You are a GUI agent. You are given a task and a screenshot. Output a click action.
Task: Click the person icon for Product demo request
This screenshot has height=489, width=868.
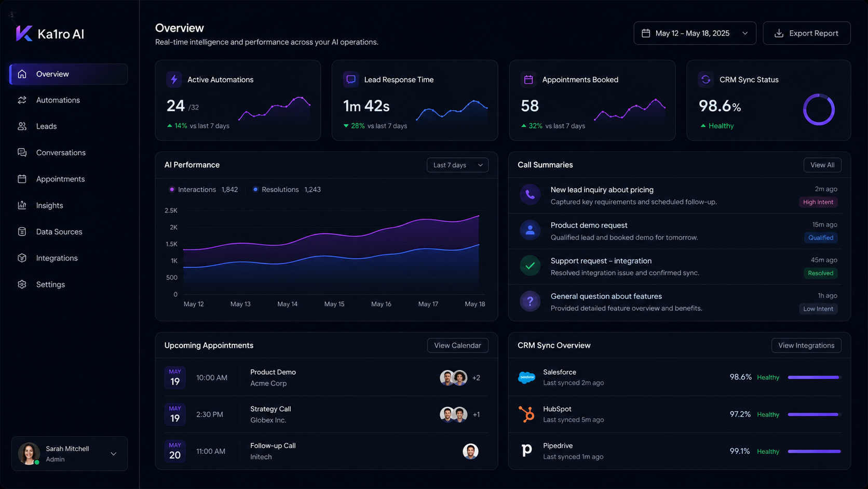tap(530, 230)
